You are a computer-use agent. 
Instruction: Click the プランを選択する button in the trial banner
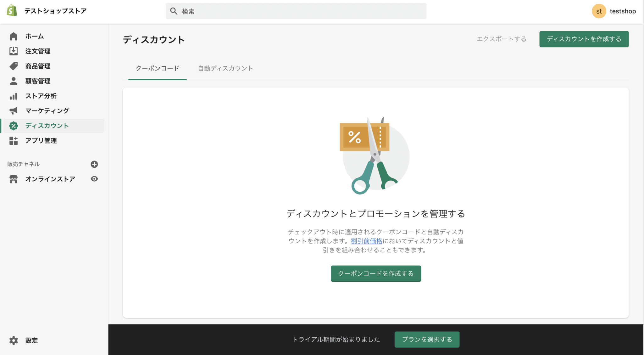[427, 340]
